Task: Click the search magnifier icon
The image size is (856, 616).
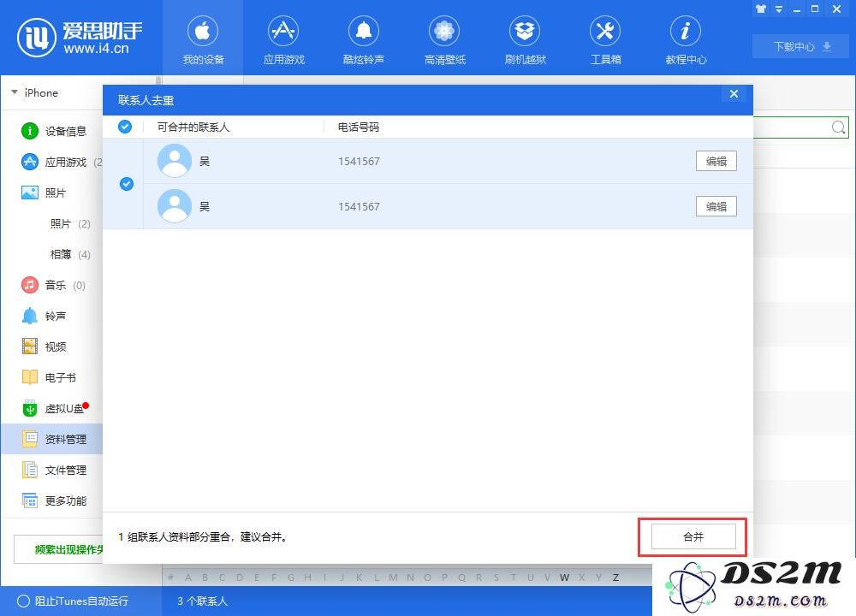Action: 839,127
